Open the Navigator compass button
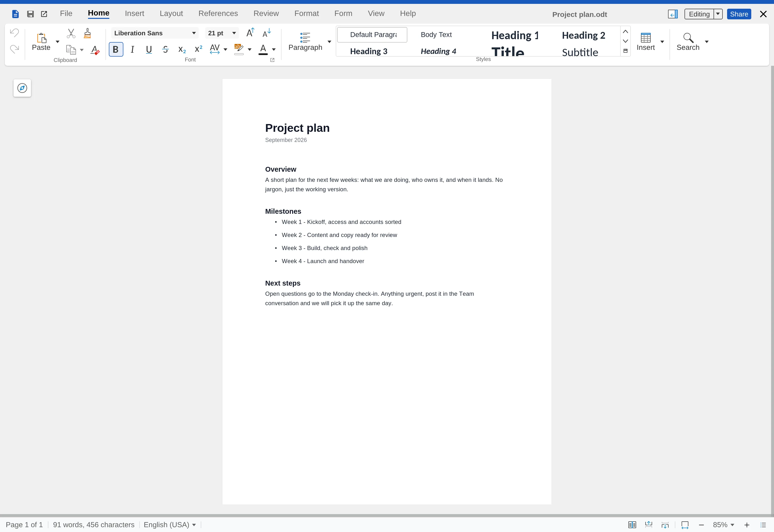The width and height of the screenshot is (774, 532). (x=22, y=88)
